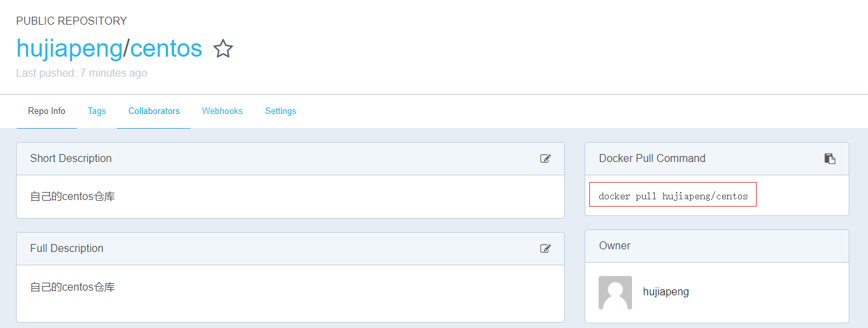
Task: Click the centos repository name link
Action: tap(166, 49)
